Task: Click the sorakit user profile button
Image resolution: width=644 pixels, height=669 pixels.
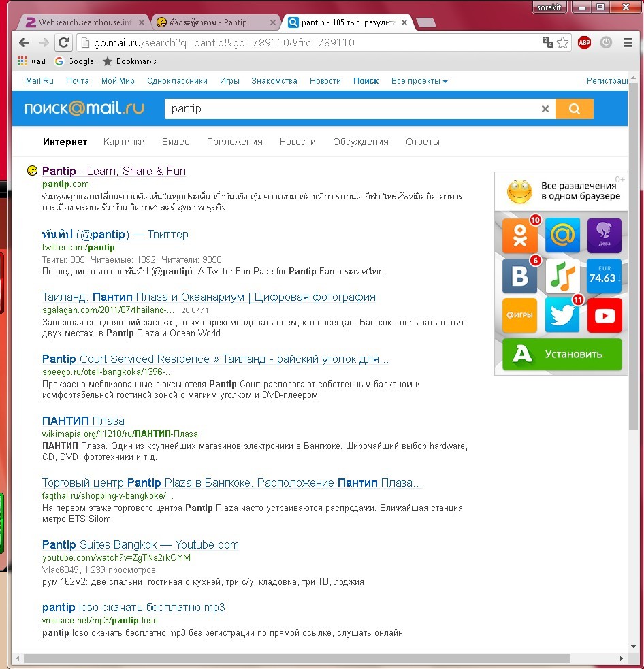Action: click(549, 7)
